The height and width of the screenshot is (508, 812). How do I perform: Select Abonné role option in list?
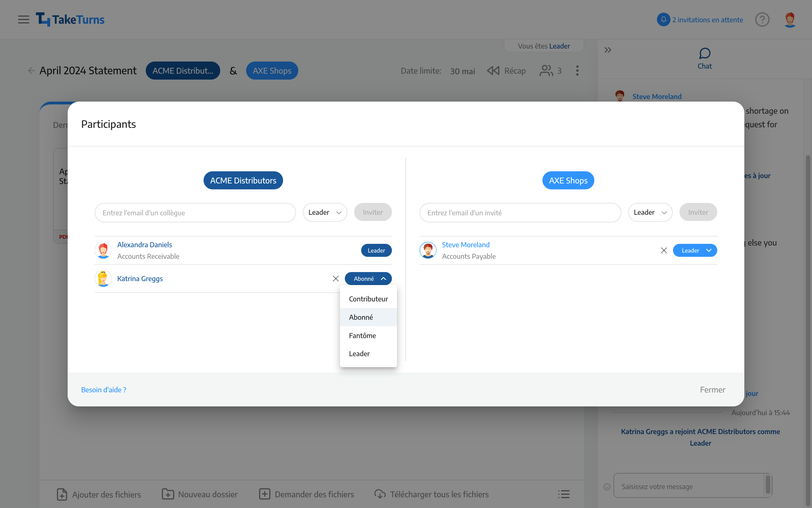tap(368, 317)
